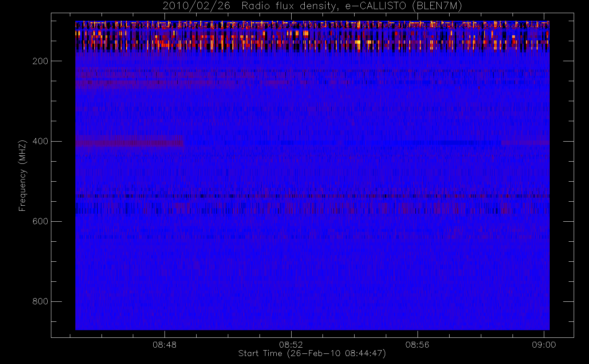589x364 pixels.
Task: Click the 'Start Time (26-Feb-10 08:44:47)' axis label
Action: [x=312, y=353]
